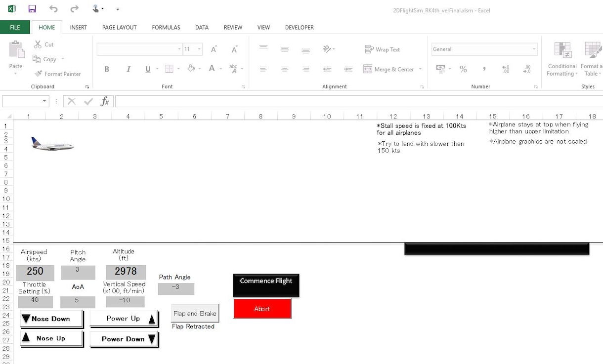Open the REVIEW tab
The height and width of the screenshot is (364, 603).
tap(233, 28)
